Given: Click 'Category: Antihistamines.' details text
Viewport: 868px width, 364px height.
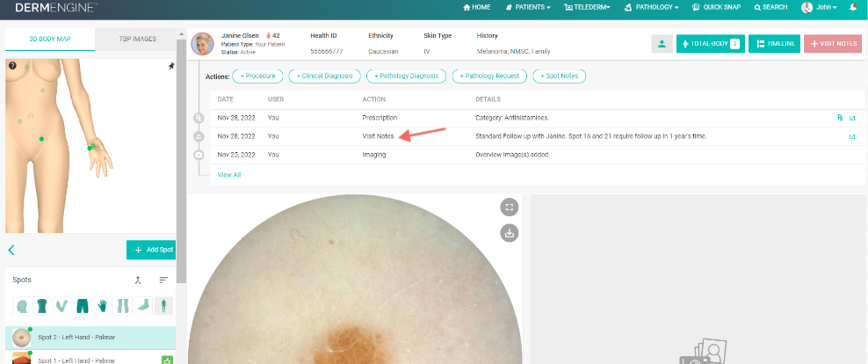Looking at the screenshot, I should pos(512,118).
